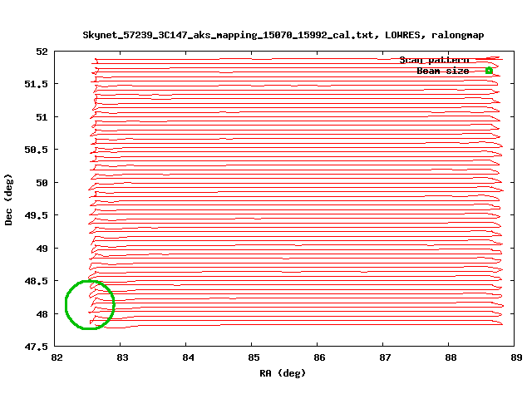Click the x-axis tick label 83
The image size is (532, 399).
pos(122,357)
